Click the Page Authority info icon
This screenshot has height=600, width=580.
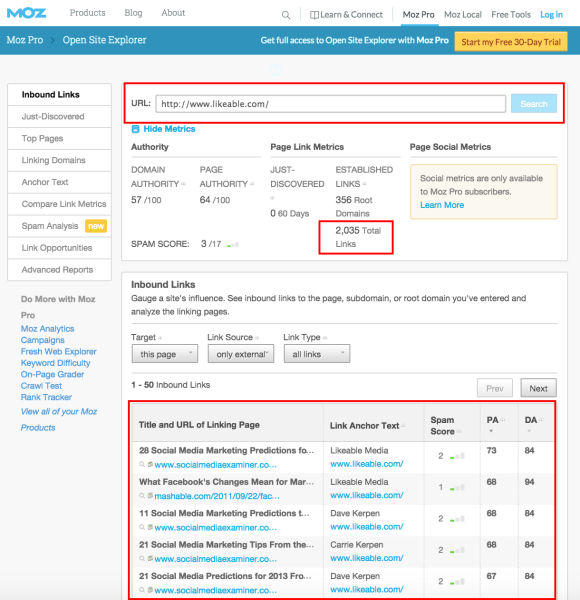pyautogui.click(x=252, y=184)
